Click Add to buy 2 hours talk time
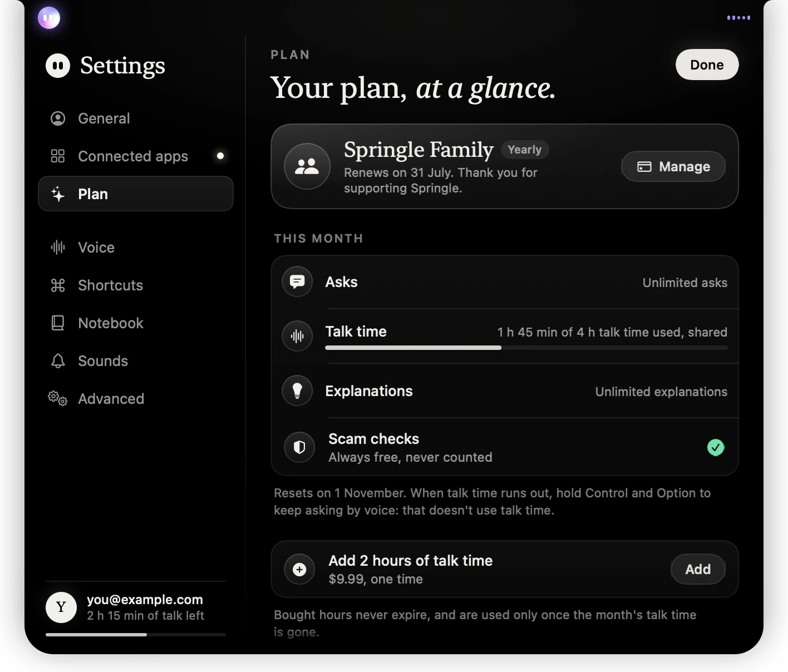This screenshot has height=672, width=788. pyautogui.click(x=698, y=569)
